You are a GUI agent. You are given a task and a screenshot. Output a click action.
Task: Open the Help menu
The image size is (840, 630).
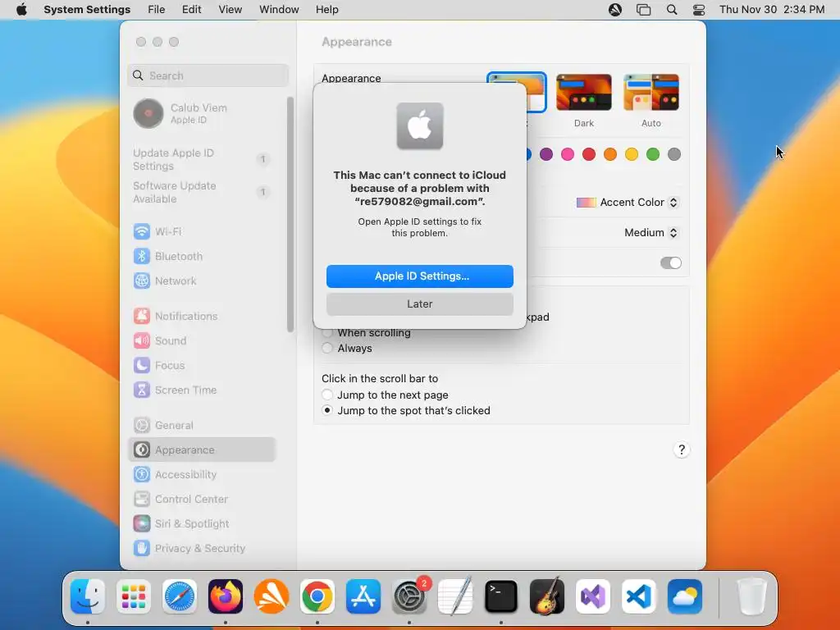point(326,10)
